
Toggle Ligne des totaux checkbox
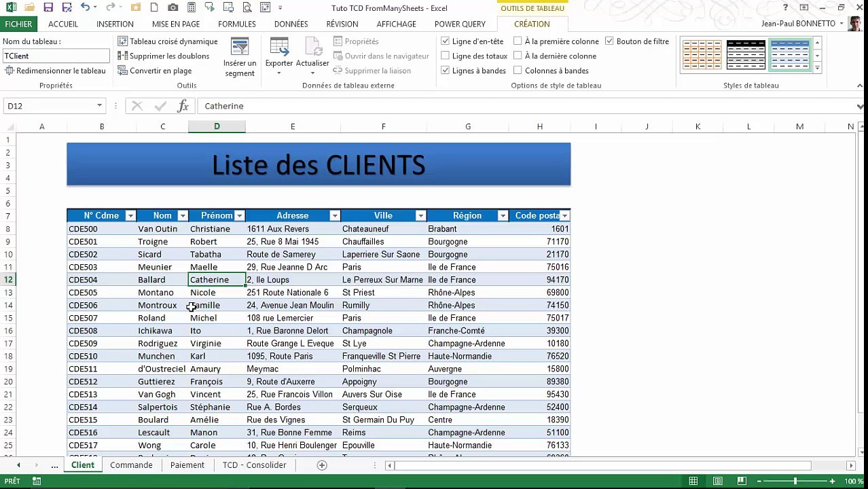[446, 56]
